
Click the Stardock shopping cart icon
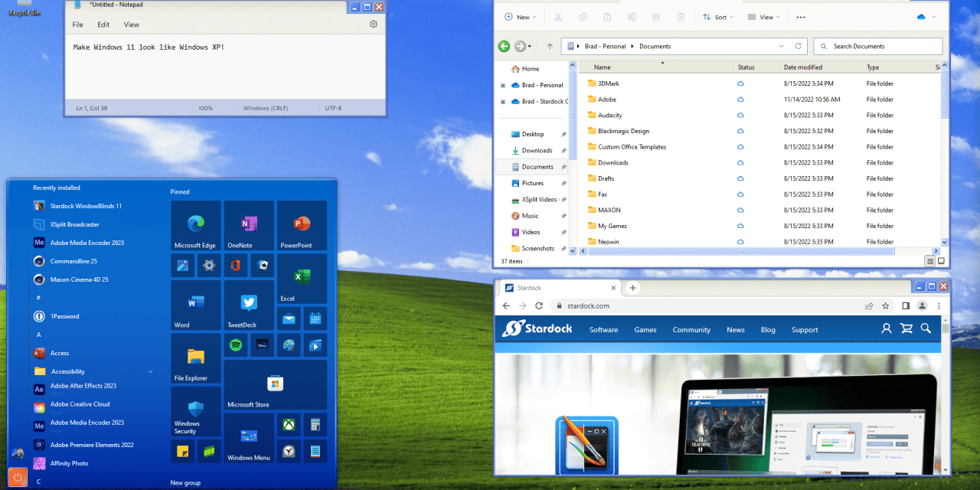point(906,328)
